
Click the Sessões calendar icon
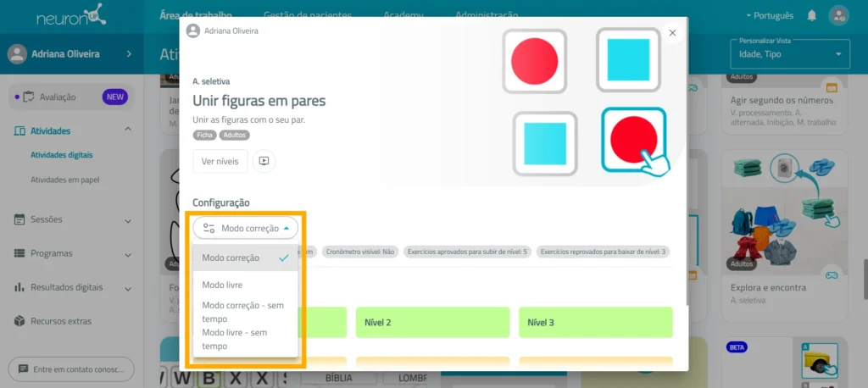19,219
